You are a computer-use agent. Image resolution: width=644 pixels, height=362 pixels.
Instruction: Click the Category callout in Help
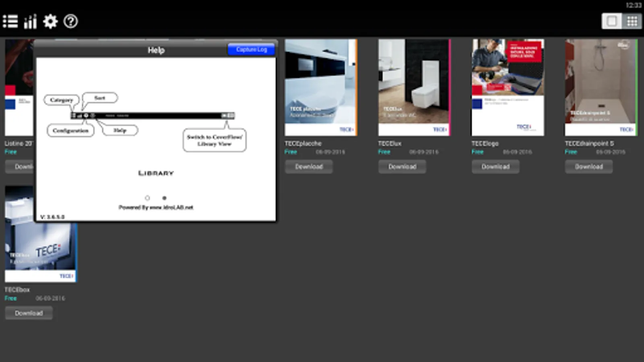(x=62, y=100)
